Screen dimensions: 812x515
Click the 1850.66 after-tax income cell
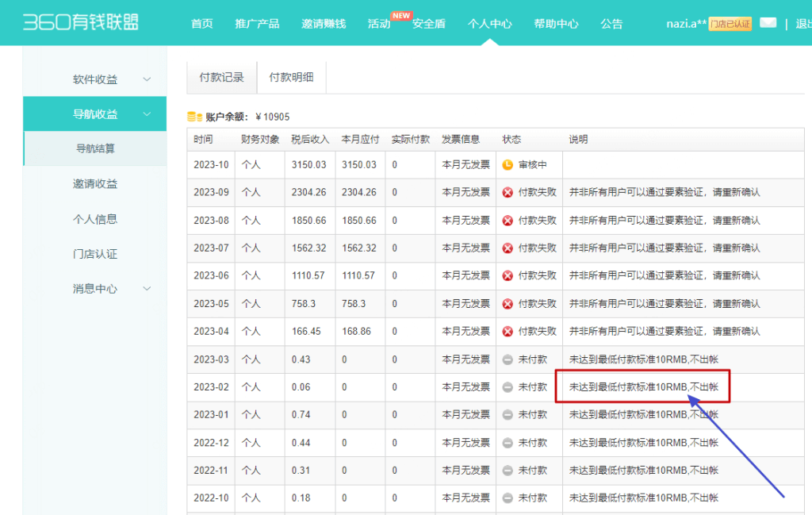click(308, 220)
